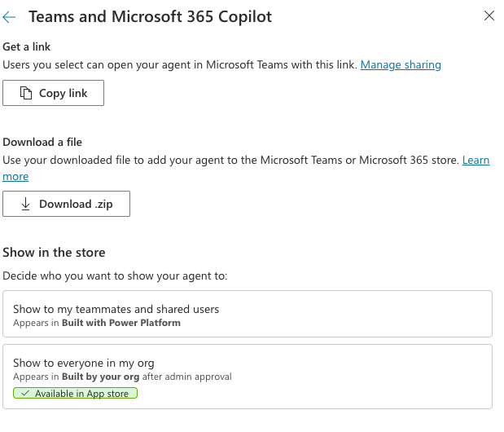Click the Available in App store badge
Screen dimensions: 504x432
tap(75, 393)
